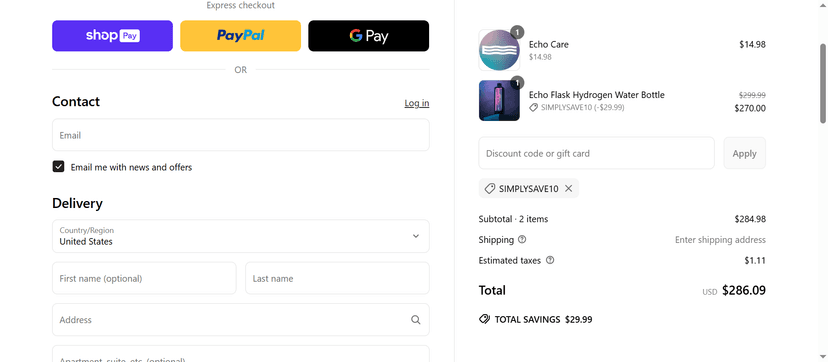Focus the Email input field
The image size is (828, 362).
241,135
